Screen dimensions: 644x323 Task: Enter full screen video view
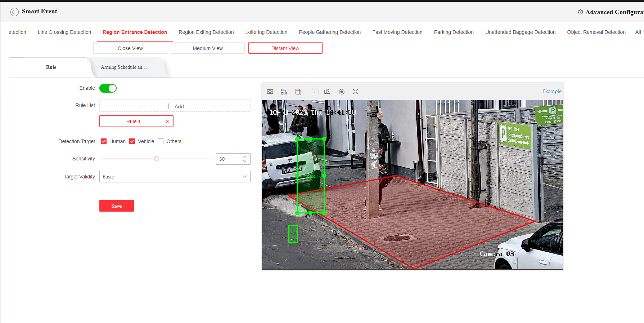pyautogui.click(x=356, y=92)
